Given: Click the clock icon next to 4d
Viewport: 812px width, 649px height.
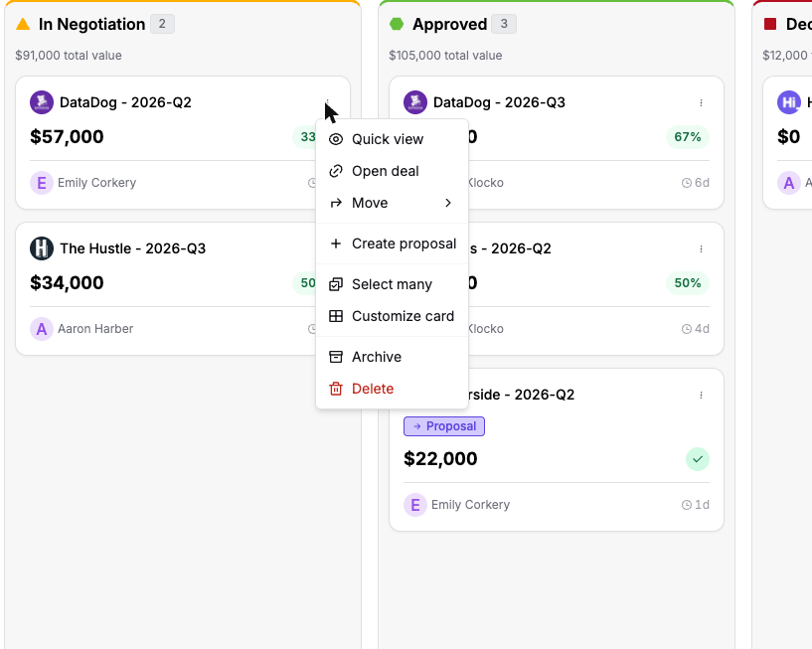Looking at the screenshot, I should [686, 329].
